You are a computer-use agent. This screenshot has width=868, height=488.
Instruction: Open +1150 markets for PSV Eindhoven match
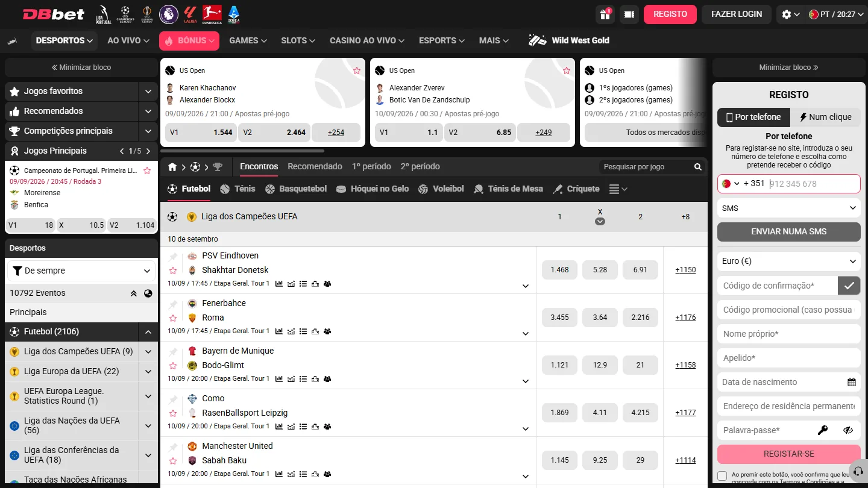click(x=685, y=270)
